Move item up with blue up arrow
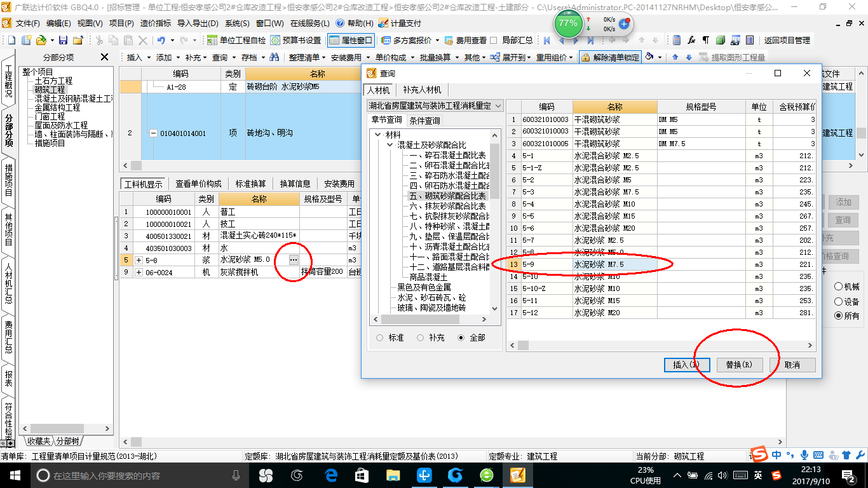 [x=674, y=57]
